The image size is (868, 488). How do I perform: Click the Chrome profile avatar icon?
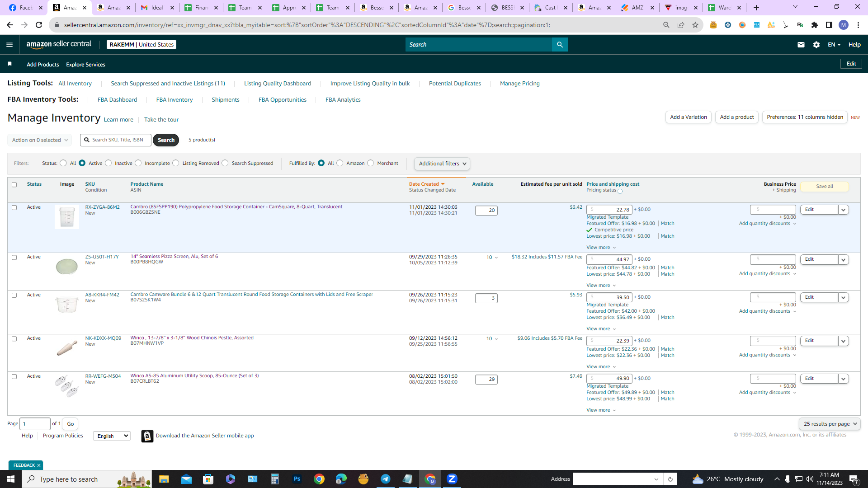(x=844, y=25)
